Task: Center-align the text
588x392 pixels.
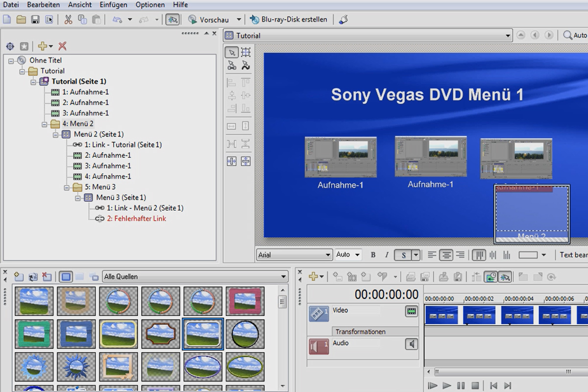Action: [446, 255]
